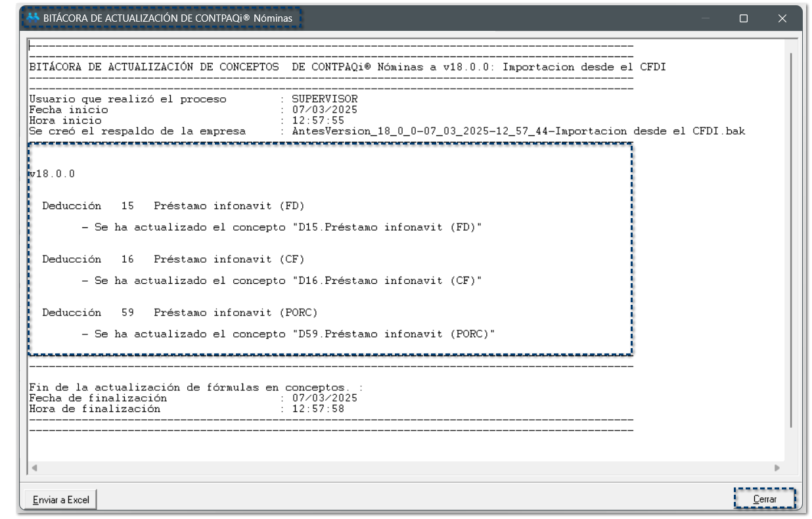Click the 'D16.Préstamo infonavit (CF)' updated line
This screenshot has width=812, height=519.
tap(282, 281)
